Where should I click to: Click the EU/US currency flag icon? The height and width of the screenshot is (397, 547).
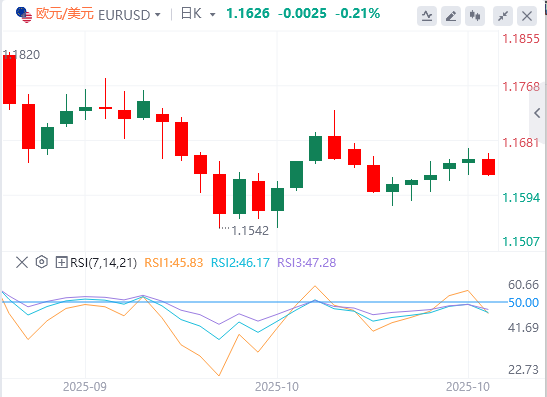click(x=24, y=15)
